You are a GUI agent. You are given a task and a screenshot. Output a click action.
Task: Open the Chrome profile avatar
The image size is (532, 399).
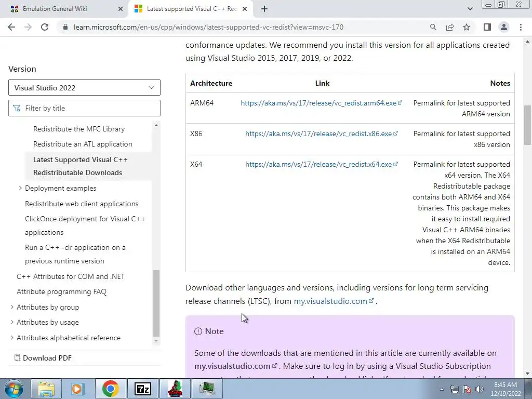pyautogui.click(x=504, y=27)
